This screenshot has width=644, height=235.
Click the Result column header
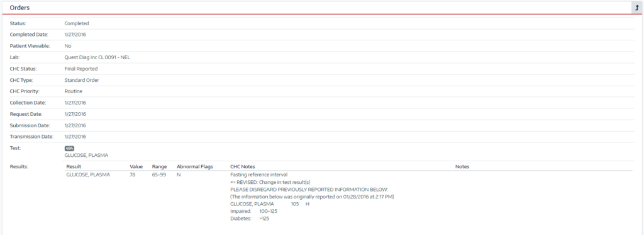74,167
